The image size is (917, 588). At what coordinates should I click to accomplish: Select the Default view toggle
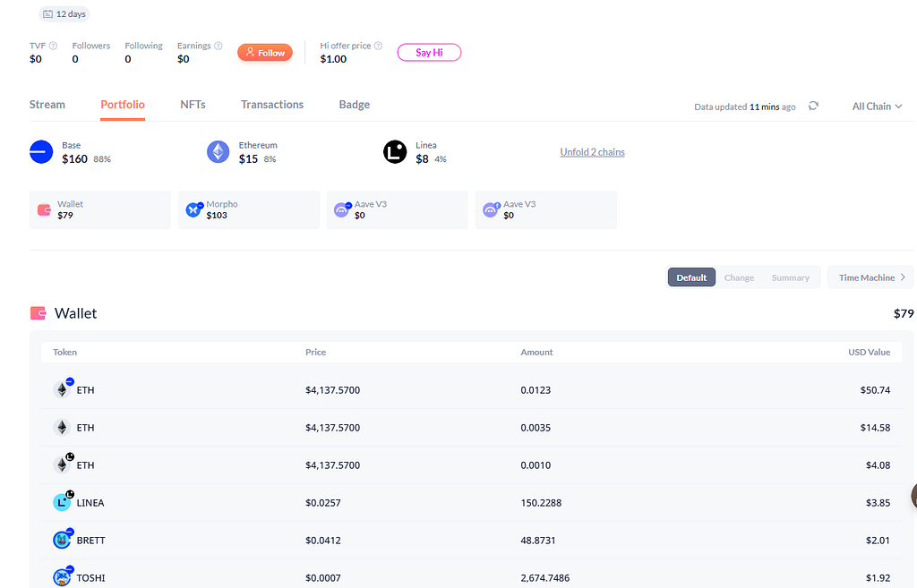(x=691, y=277)
